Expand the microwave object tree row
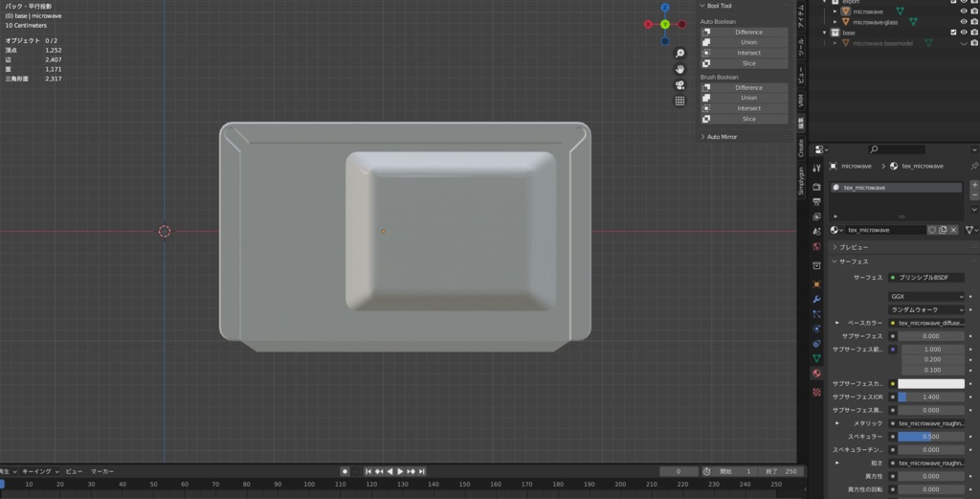Screen dimensions: 980x499 (x=835, y=11)
